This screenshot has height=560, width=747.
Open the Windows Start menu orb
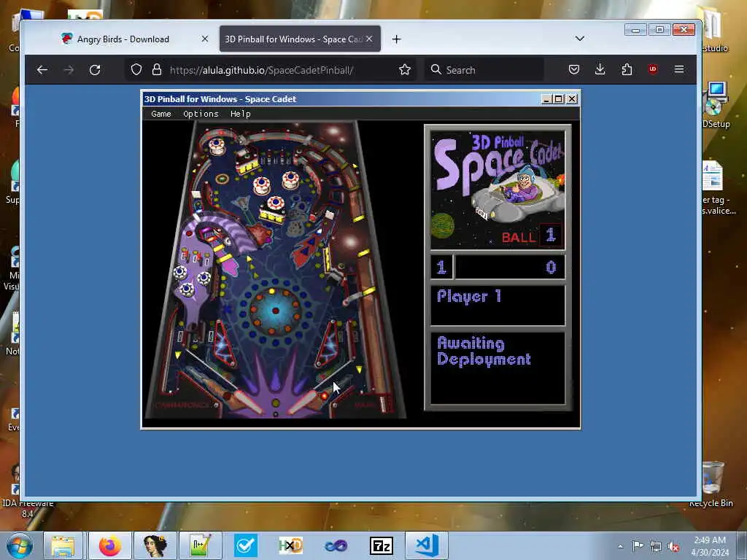tap(19, 545)
